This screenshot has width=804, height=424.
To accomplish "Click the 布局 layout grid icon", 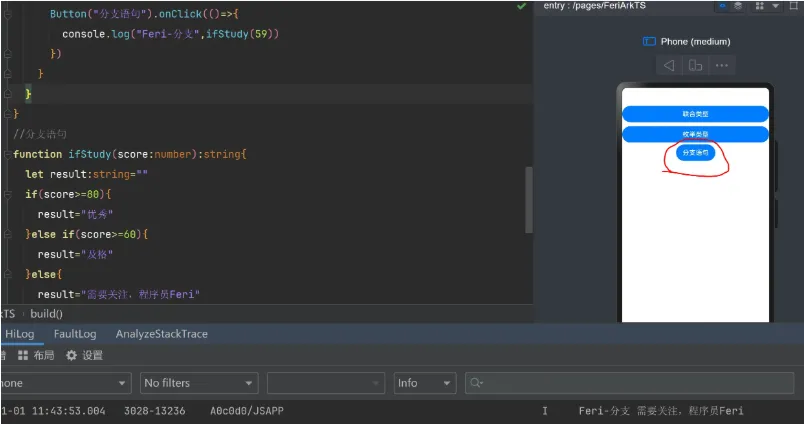I will [23, 355].
